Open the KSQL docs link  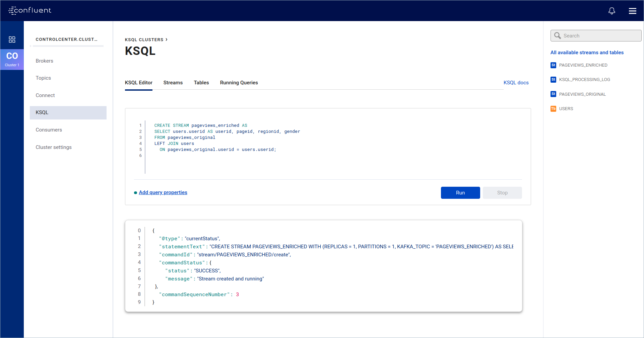click(x=516, y=83)
